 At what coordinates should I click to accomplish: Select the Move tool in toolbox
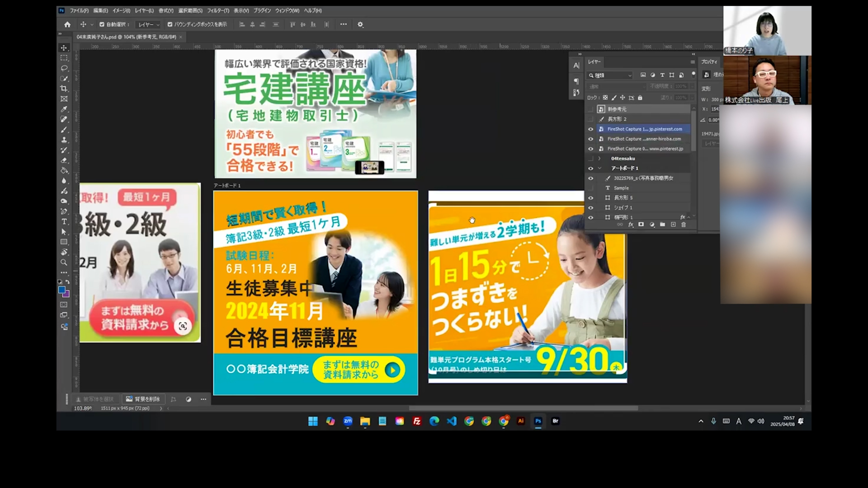64,48
